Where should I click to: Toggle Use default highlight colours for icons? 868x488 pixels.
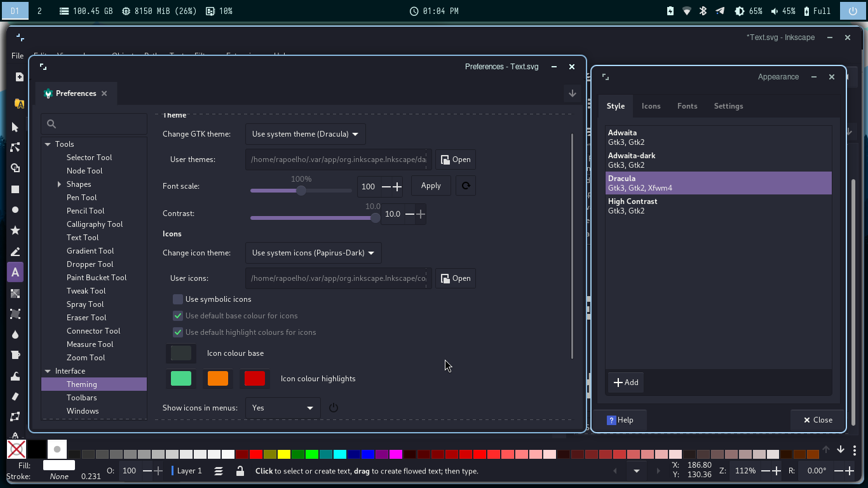pyautogui.click(x=178, y=332)
